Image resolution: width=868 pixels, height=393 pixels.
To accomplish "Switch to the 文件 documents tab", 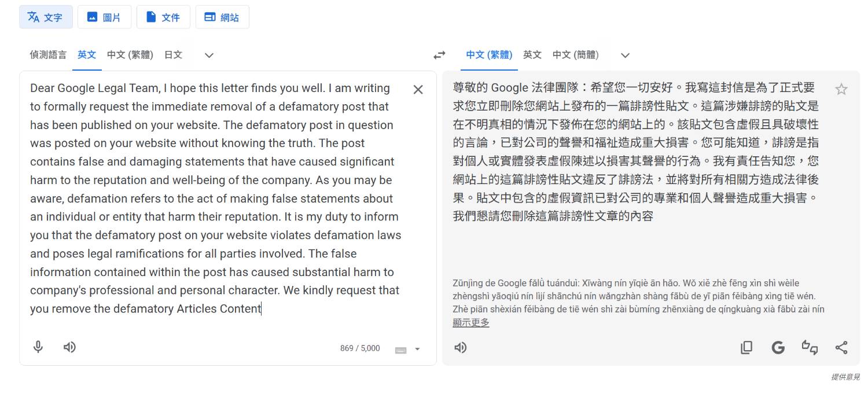I will pos(163,17).
